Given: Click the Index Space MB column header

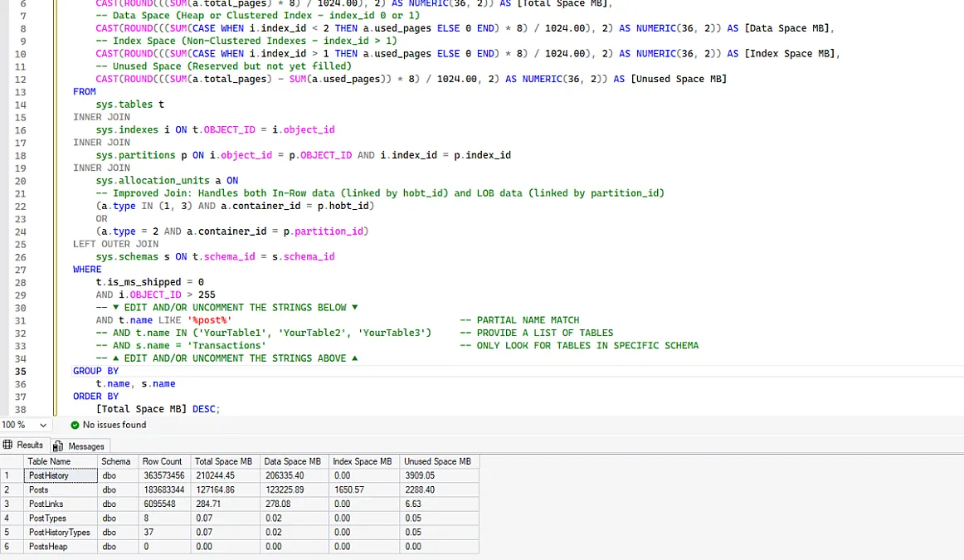Looking at the screenshot, I should [x=362, y=461].
